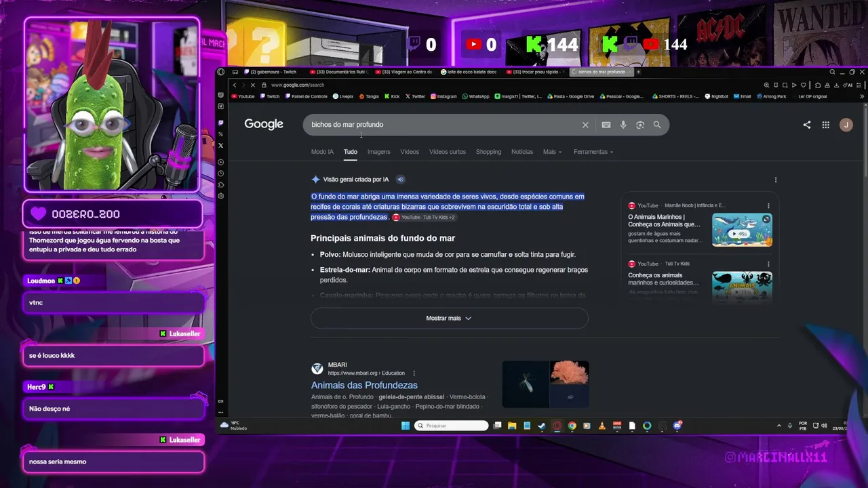Open Twitch in the Opera sidebar
868x488 pixels.
pyautogui.click(x=221, y=123)
